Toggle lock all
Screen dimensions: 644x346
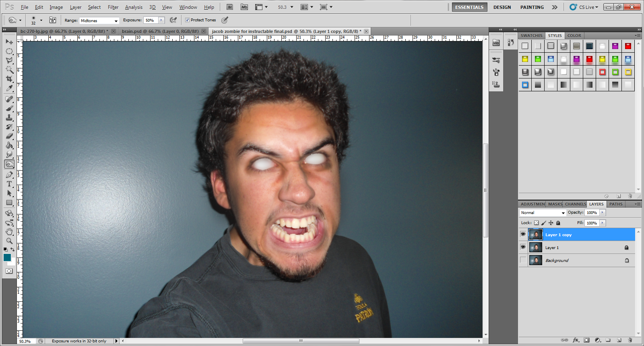558,223
